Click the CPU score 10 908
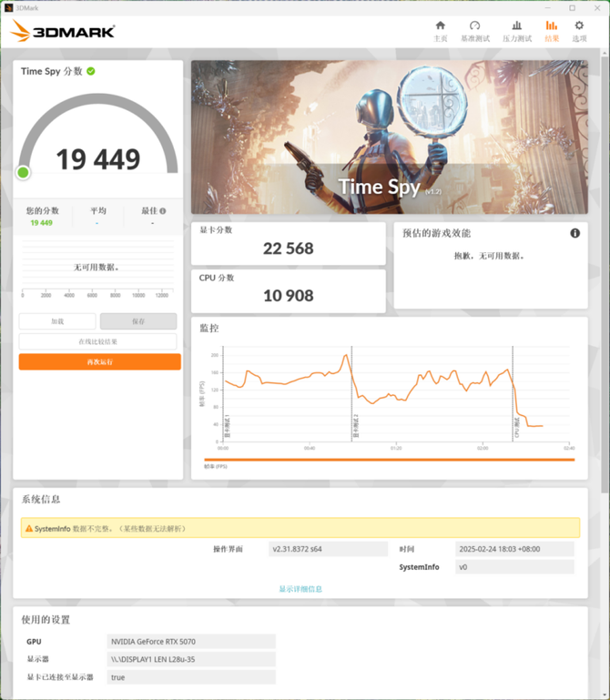 coord(289,296)
